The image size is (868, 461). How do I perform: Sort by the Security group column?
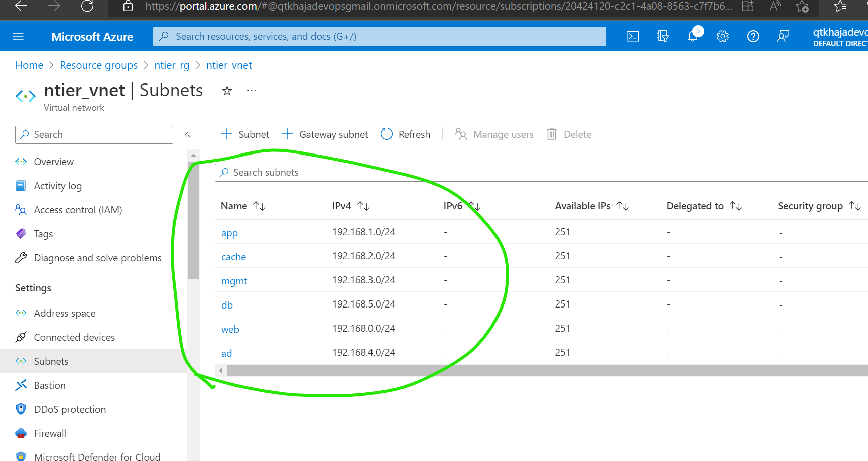819,206
